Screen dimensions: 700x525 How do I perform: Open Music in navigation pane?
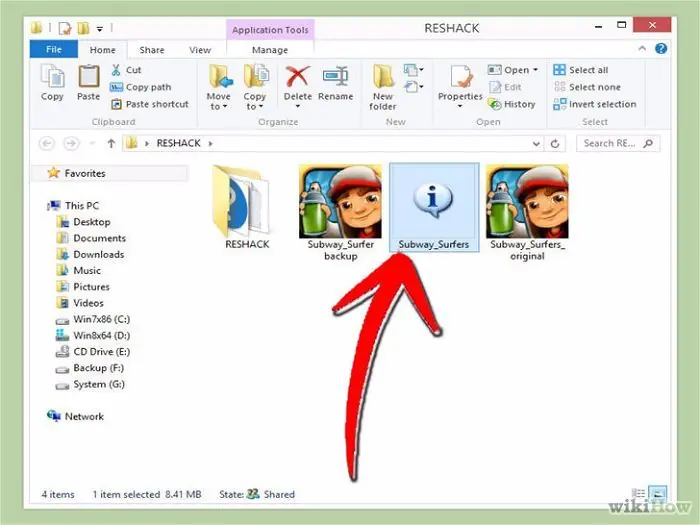[x=79, y=271]
